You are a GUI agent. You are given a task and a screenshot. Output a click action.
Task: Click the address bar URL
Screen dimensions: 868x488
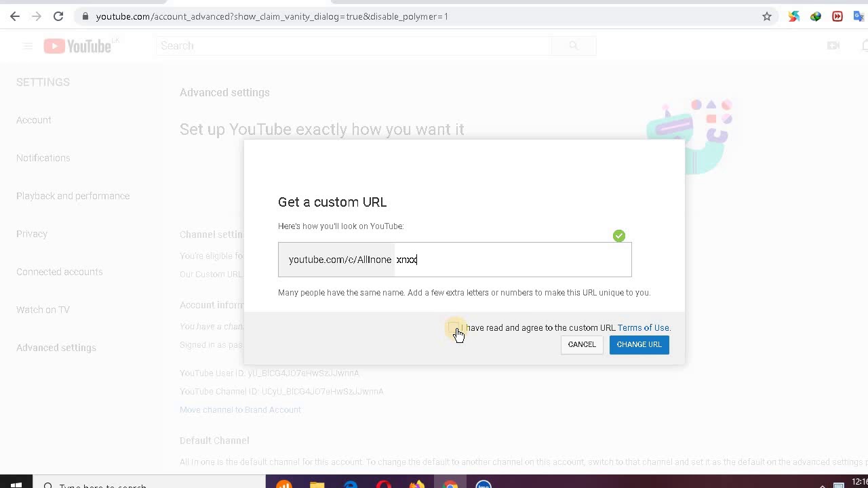point(272,16)
